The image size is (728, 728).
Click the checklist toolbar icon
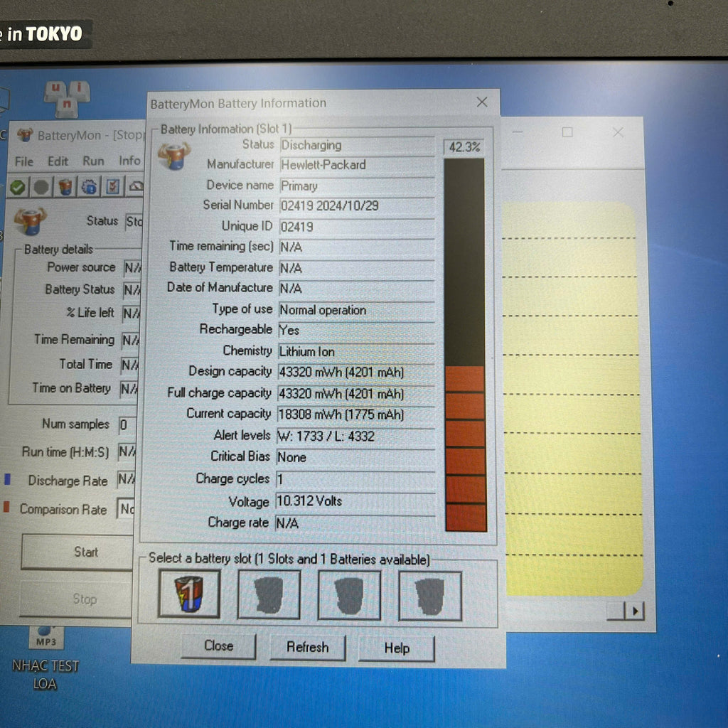coord(112,187)
